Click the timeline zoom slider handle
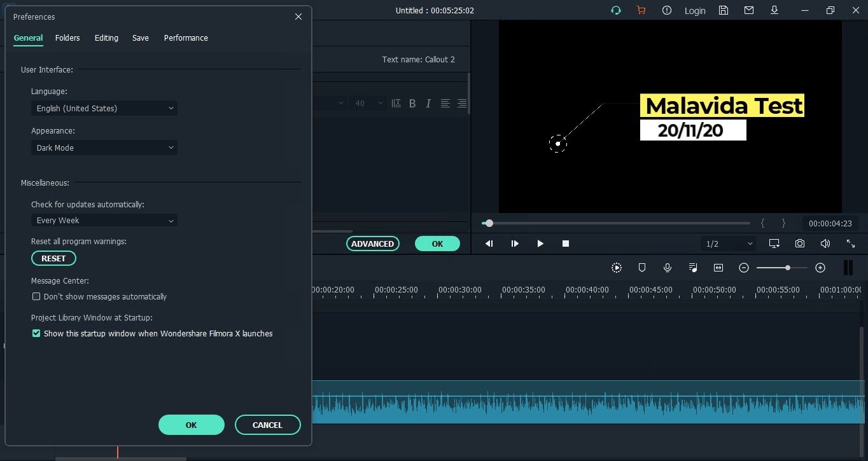The image size is (868, 461). pyautogui.click(x=788, y=268)
